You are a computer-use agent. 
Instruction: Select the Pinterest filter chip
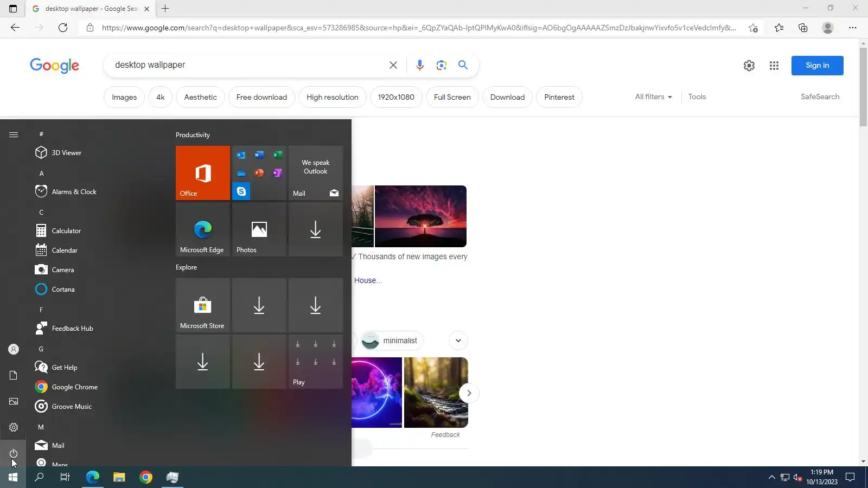click(559, 97)
